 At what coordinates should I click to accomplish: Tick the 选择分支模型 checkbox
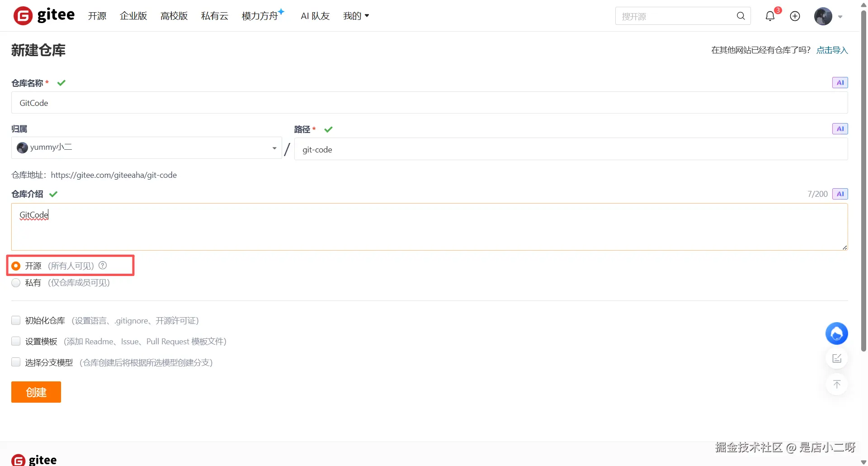click(16, 362)
